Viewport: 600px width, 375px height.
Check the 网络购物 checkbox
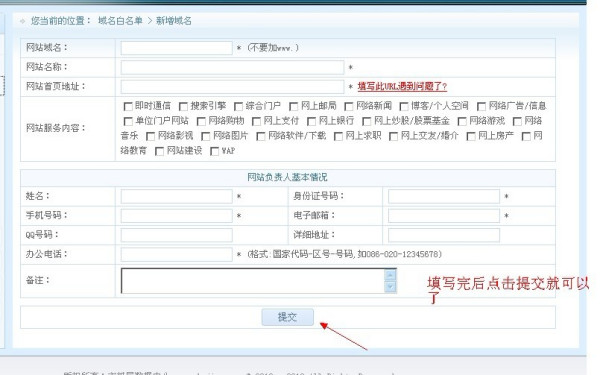pos(201,121)
